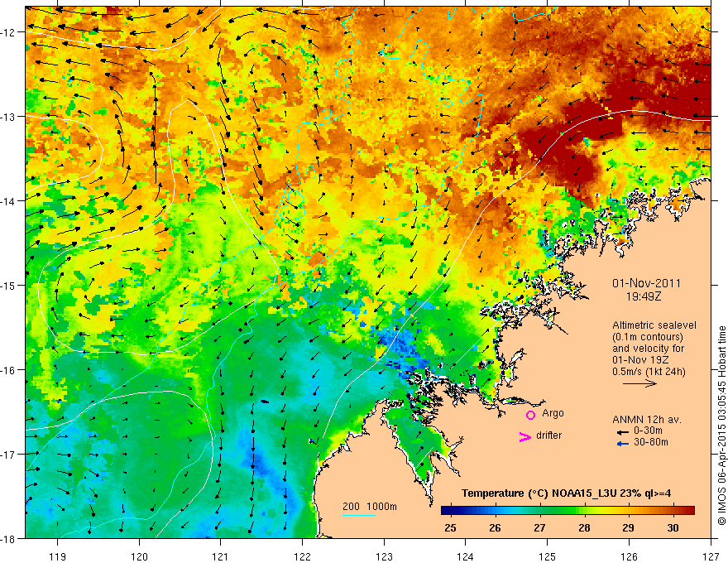The image size is (728, 563).
Task: Click the latitude axis label -18
Action: click(9, 538)
